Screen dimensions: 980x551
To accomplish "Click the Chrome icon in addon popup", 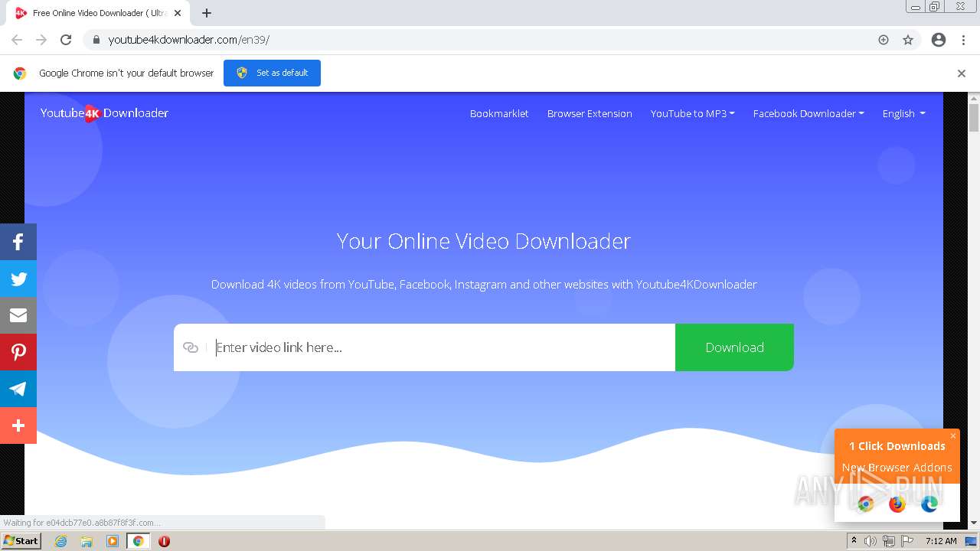I will [x=865, y=504].
